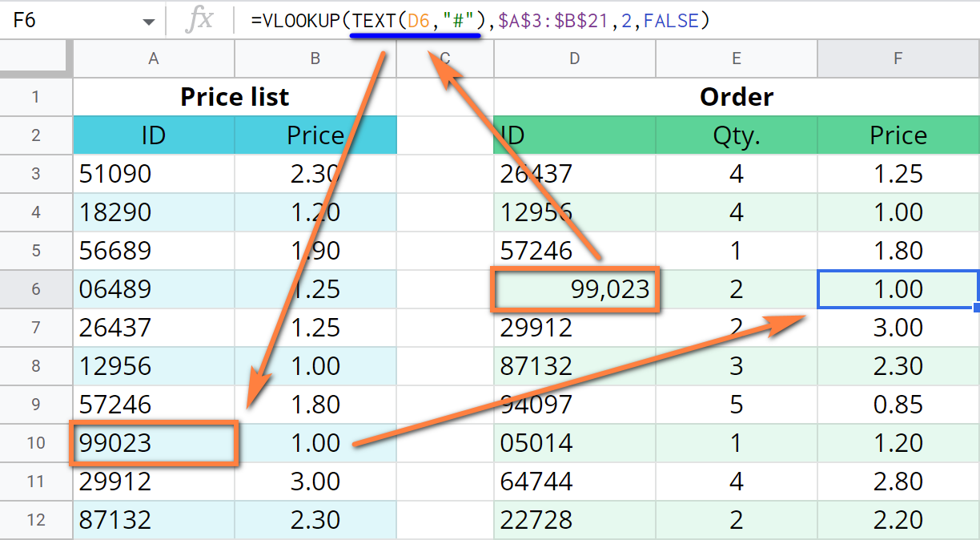This screenshot has width=980, height=540.
Task: Click the Qty. header cell
Action: pyautogui.click(x=736, y=135)
